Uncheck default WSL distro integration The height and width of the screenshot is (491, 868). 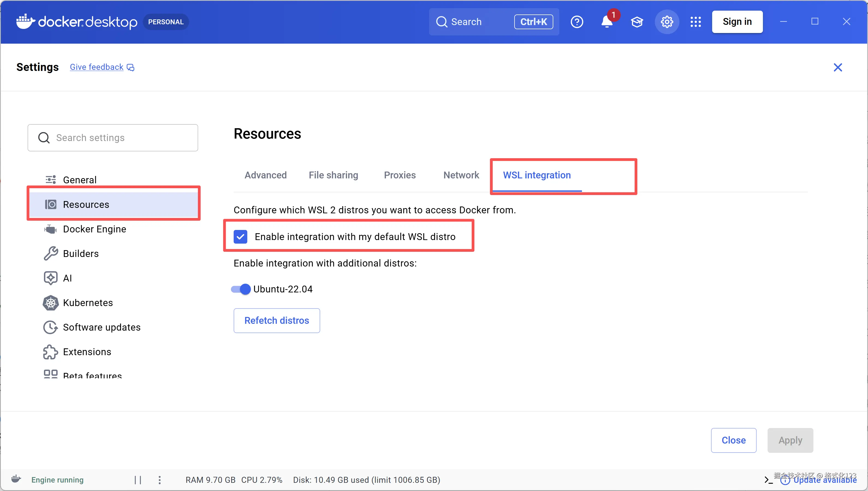pyautogui.click(x=240, y=237)
